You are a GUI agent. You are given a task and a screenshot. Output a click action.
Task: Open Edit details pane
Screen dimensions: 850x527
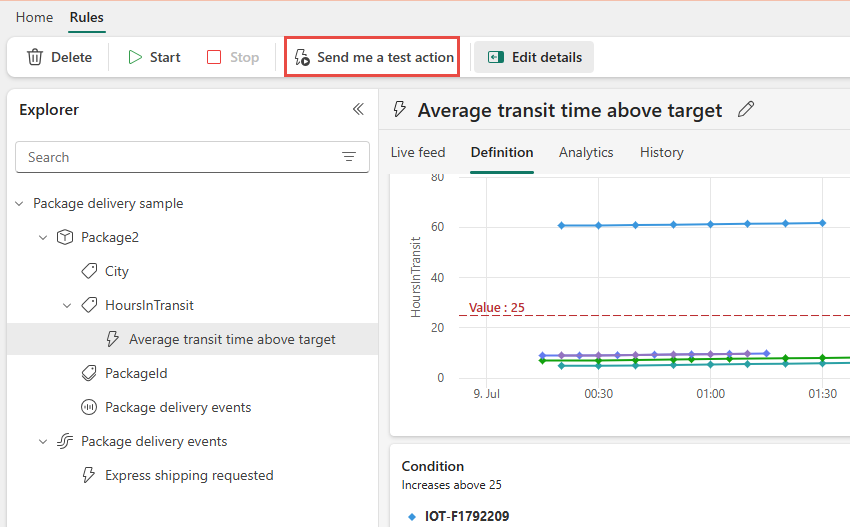coord(534,57)
